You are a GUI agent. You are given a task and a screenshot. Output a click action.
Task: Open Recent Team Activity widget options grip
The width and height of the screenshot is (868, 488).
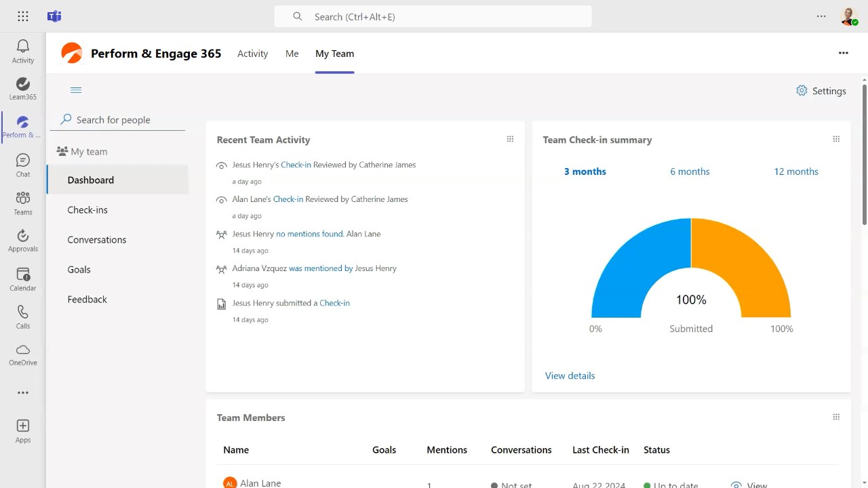[510, 140]
